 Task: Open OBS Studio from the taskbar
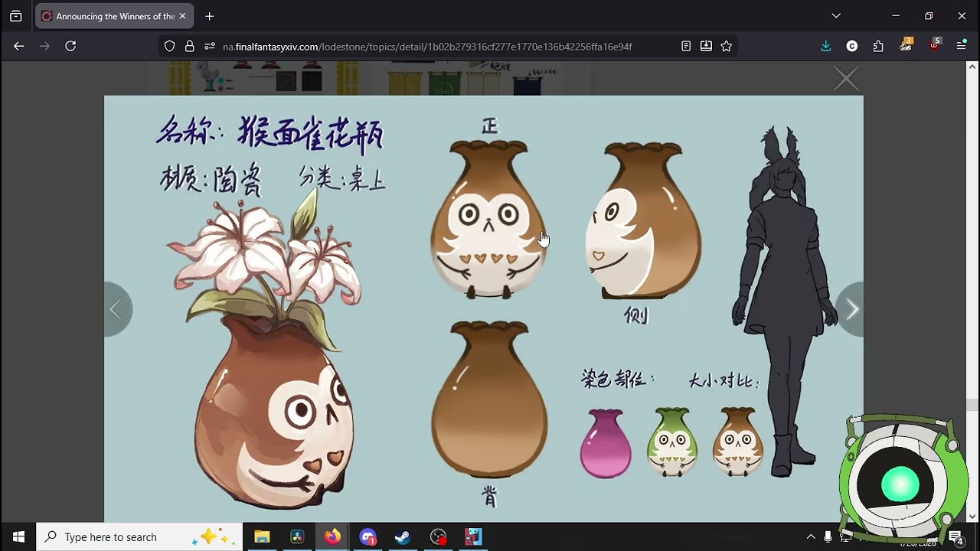[x=438, y=537]
